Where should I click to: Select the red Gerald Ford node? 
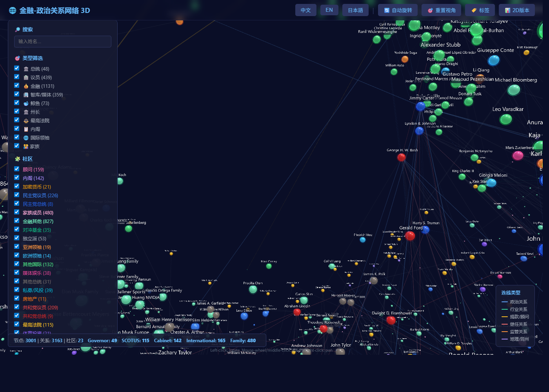(x=410, y=236)
